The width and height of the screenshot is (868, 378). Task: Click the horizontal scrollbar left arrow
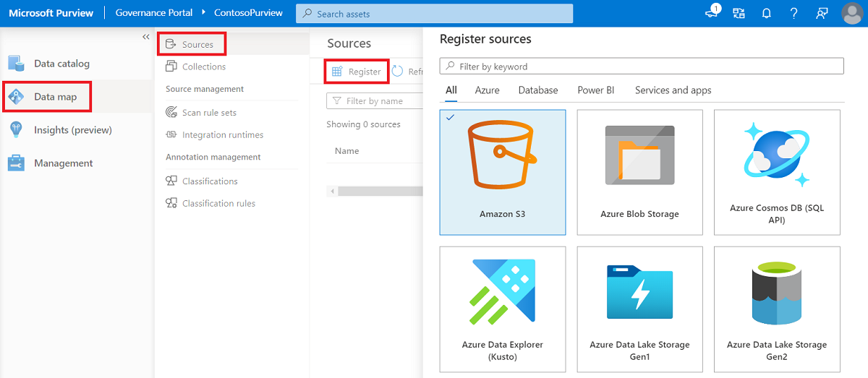(x=332, y=192)
